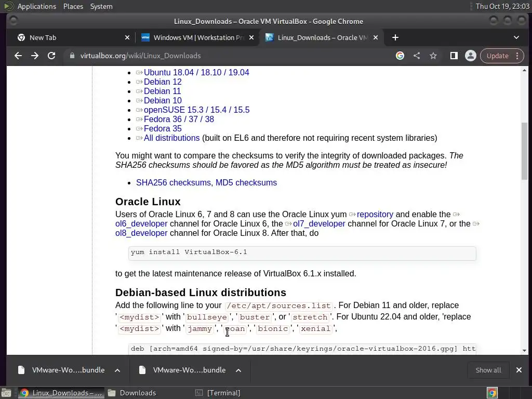The height and width of the screenshot is (399, 532).
Task: Show all downloads
Action: click(488, 370)
